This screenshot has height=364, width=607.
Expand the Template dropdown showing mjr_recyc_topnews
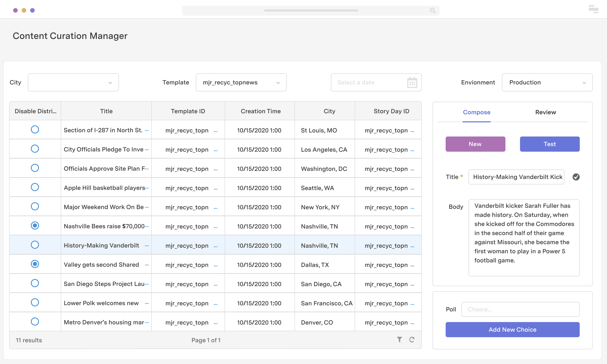pyautogui.click(x=241, y=82)
